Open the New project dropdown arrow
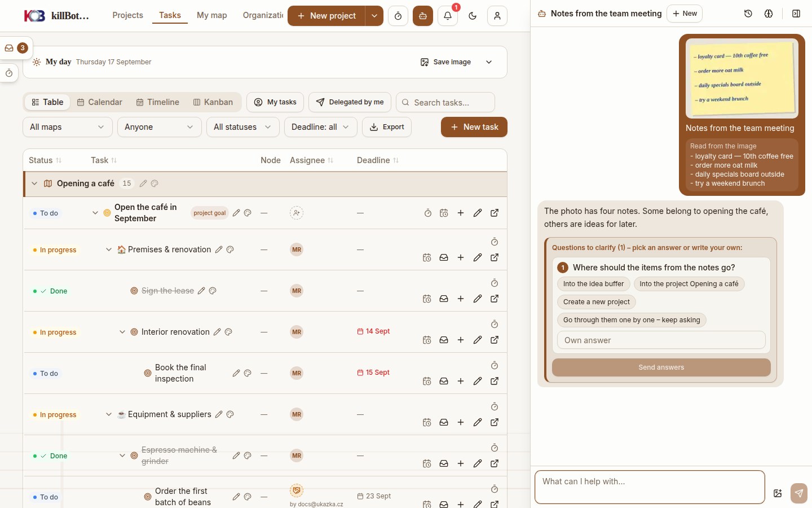This screenshot has width=812, height=508. [x=374, y=16]
